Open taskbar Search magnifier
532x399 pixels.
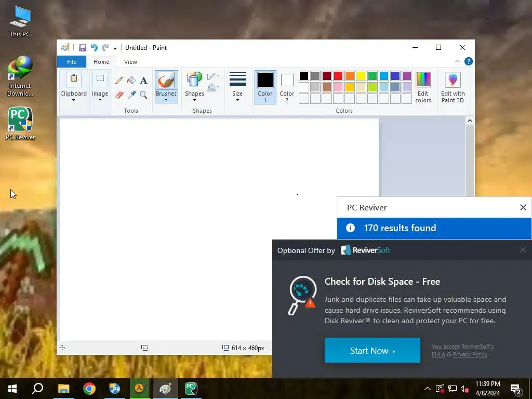coord(37,389)
